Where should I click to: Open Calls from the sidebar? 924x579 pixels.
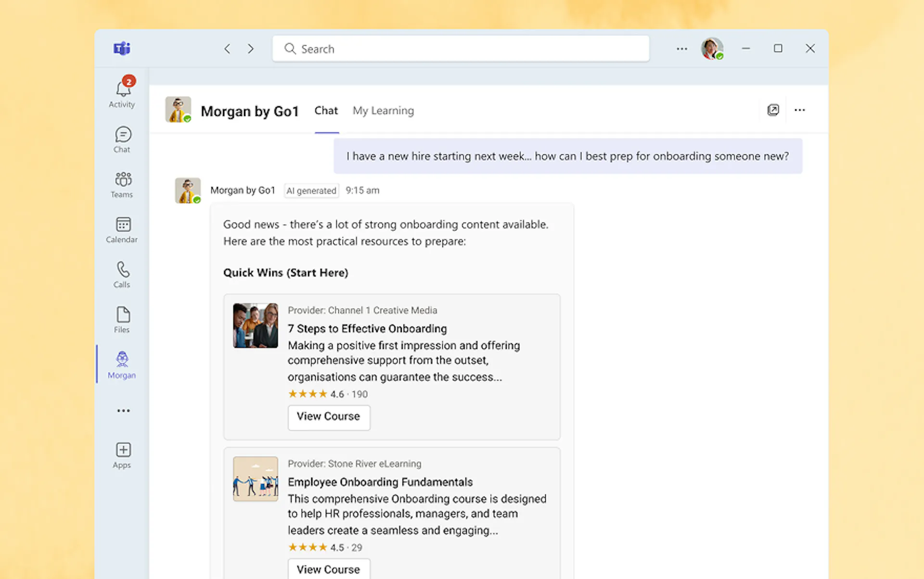point(122,275)
